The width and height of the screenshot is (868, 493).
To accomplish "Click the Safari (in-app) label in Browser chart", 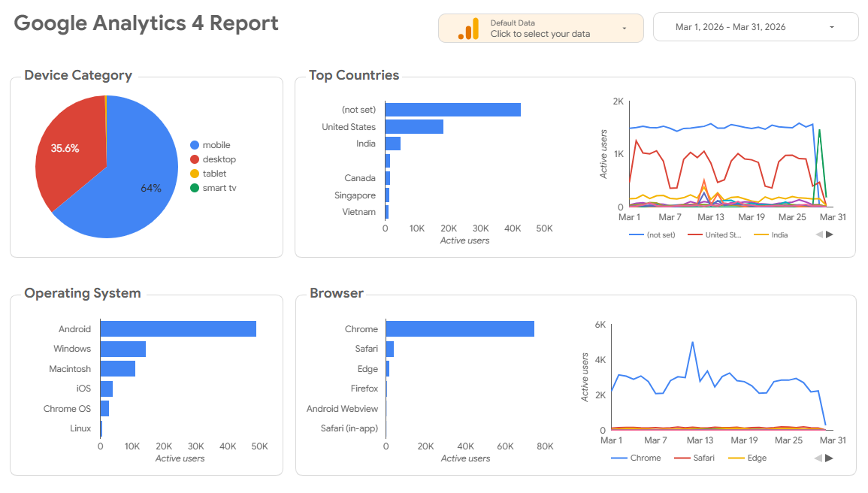I will (x=349, y=428).
